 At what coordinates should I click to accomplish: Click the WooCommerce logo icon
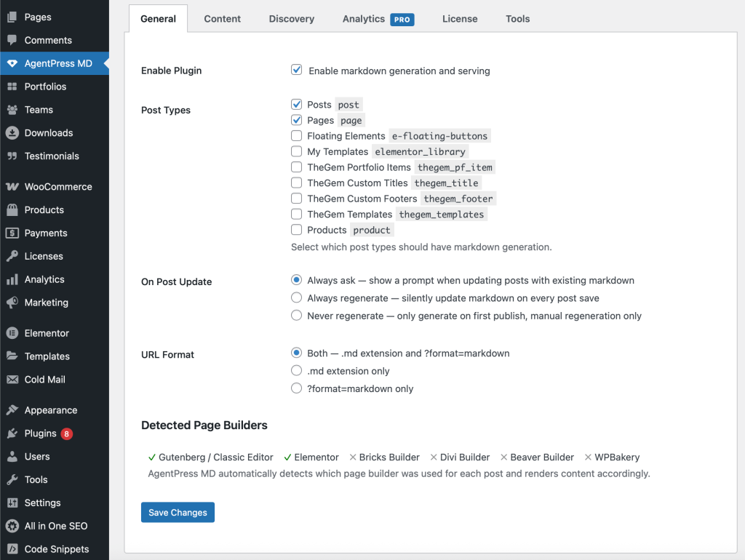[x=12, y=187]
